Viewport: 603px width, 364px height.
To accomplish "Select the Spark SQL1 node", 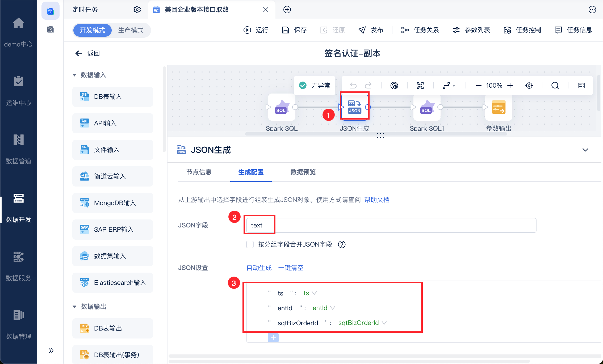I will click(x=427, y=107).
